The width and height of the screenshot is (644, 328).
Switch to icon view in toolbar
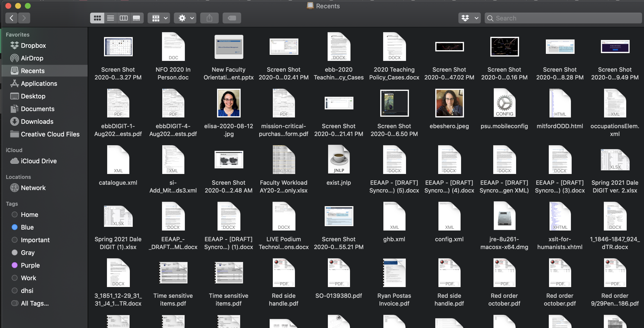coord(97,18)
